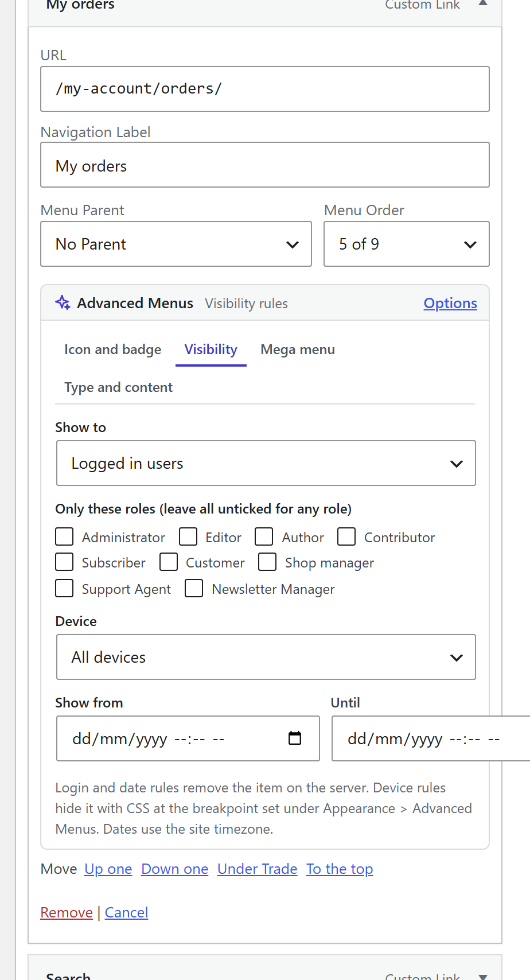
Task: Click the Remove link
Action: 67,912
